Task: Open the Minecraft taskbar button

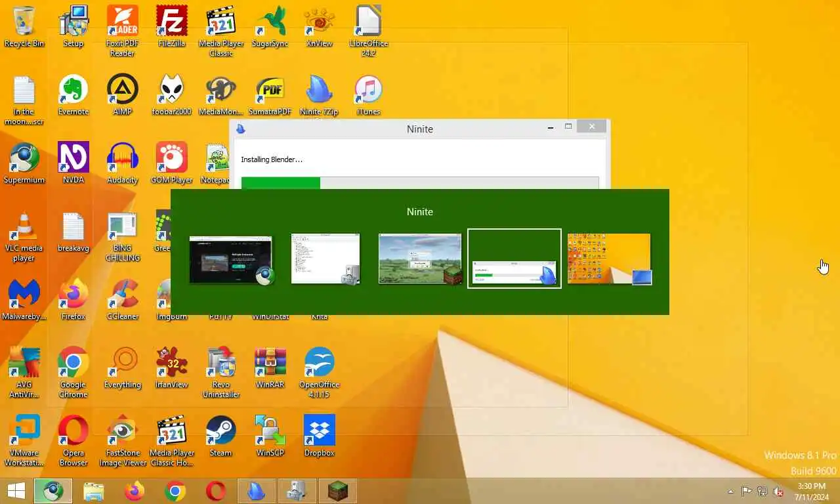Action: (338, 491)
